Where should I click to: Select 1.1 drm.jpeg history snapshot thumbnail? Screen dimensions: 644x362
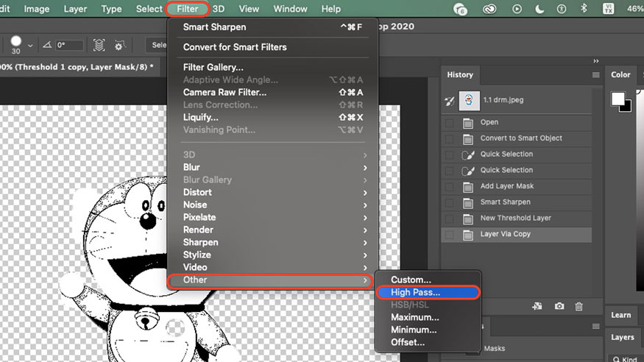click(x=469, y=100)
